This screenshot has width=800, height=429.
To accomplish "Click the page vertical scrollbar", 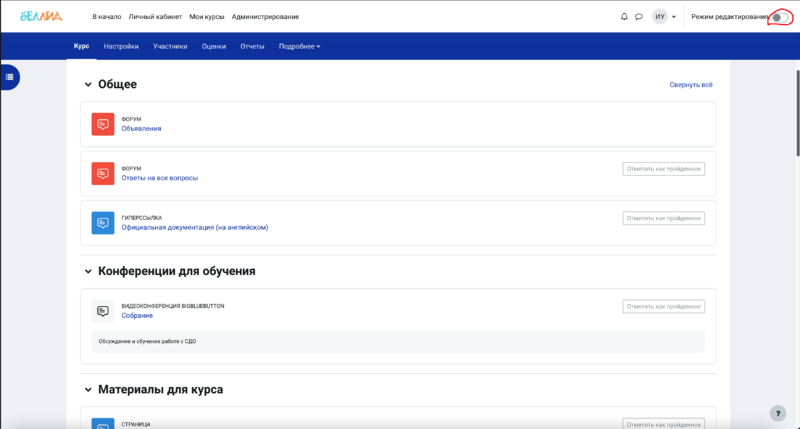I will click(797, 112).
